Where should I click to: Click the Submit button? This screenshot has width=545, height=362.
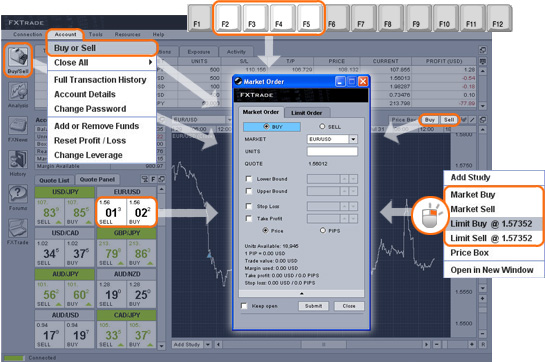[x=313, y=306]
